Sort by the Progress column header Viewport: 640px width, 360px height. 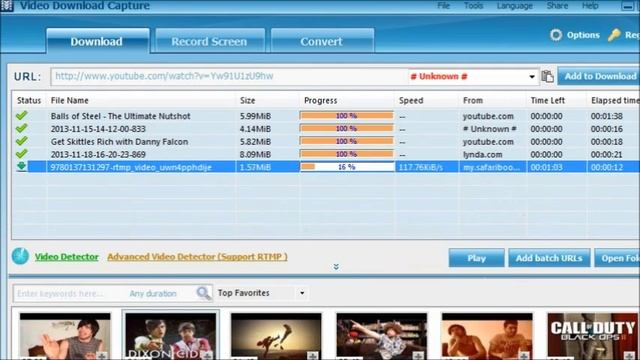(x=320, y=100)
